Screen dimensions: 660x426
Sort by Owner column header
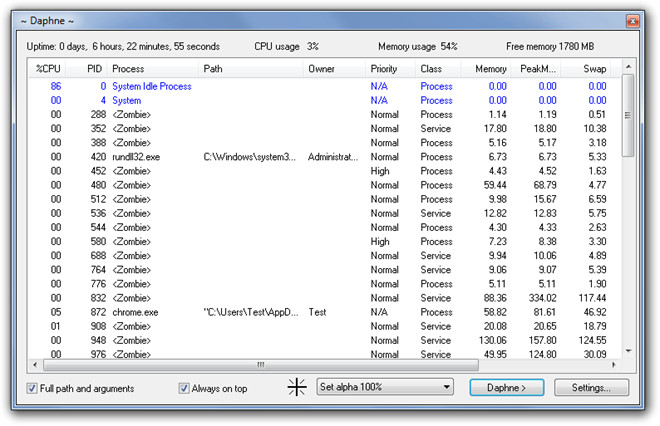point(334,69)
